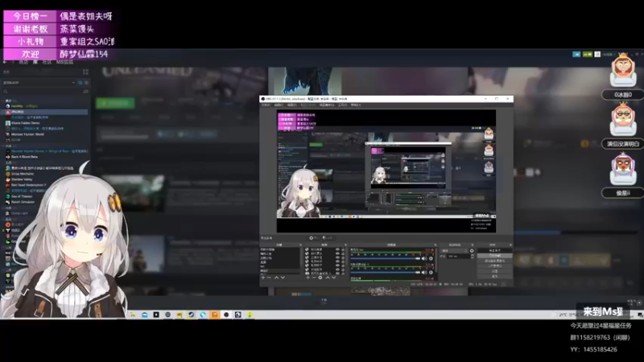
Task: Move selected OBS scene down
Action: (x=283, y=278)
